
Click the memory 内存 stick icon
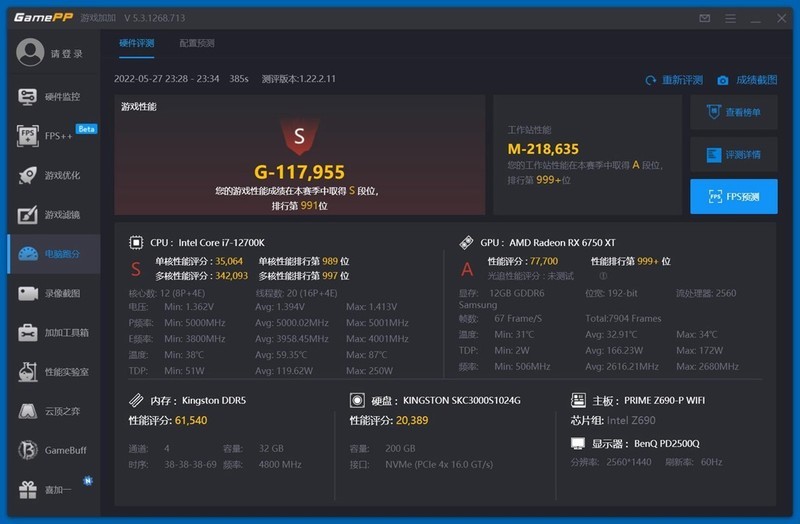136,400
